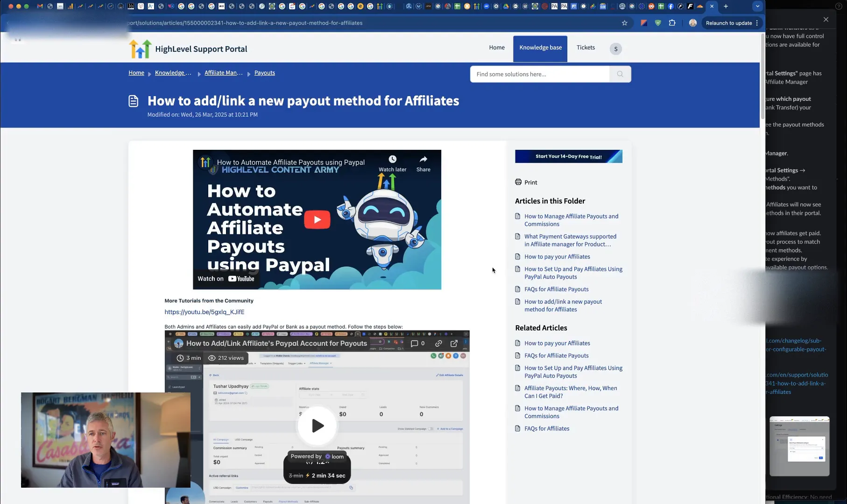Open FAQs for Affiliates related article

547,428
